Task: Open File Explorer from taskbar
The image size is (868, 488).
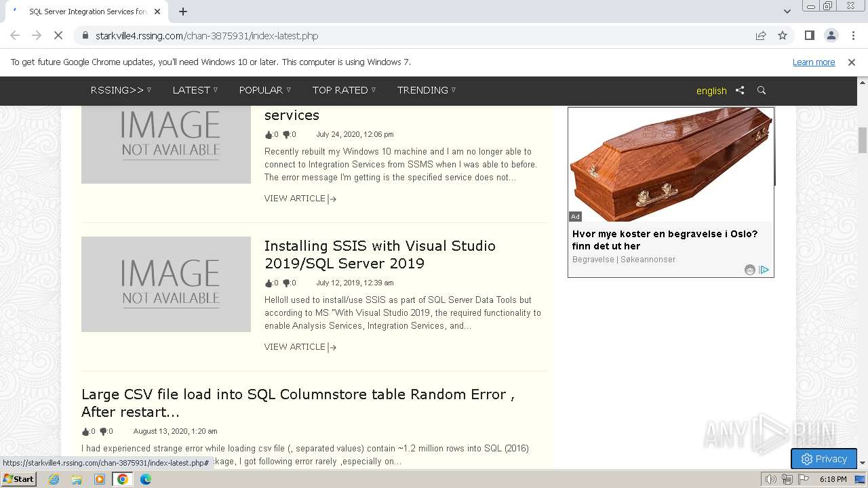Action: pyautogui.click(x=77, y=479)
